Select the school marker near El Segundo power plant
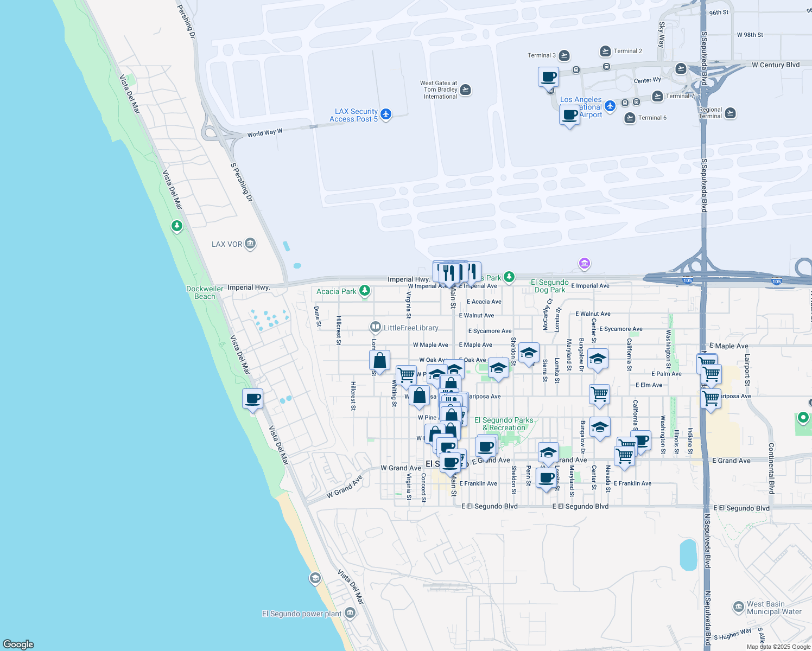The image size is (812, 651). click(x=315, y=578)
